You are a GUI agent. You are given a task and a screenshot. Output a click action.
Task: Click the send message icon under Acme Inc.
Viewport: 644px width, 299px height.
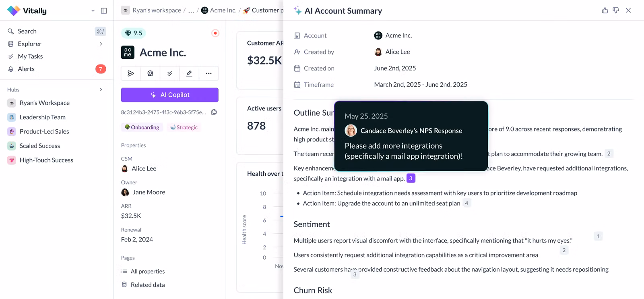point(131,73)
